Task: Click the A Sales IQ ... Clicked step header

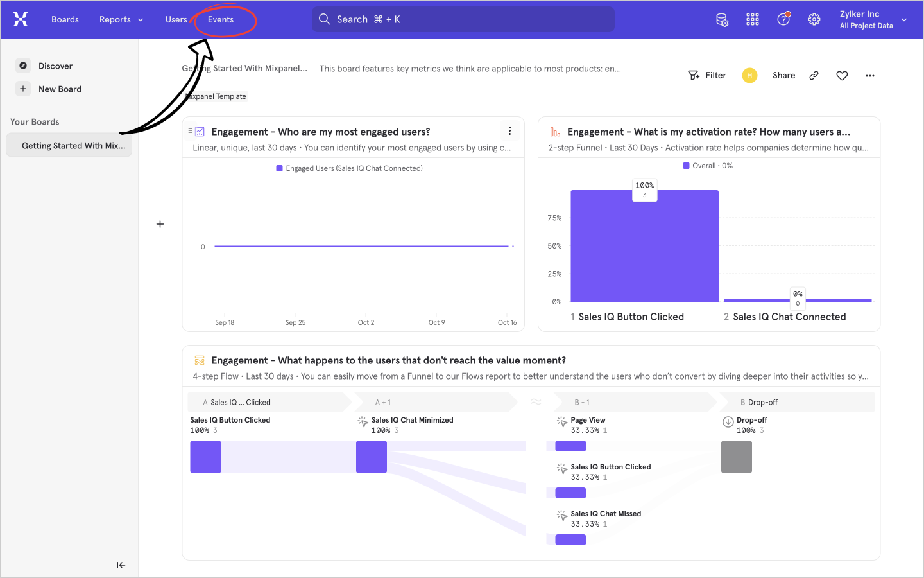Action: (269, 402)
